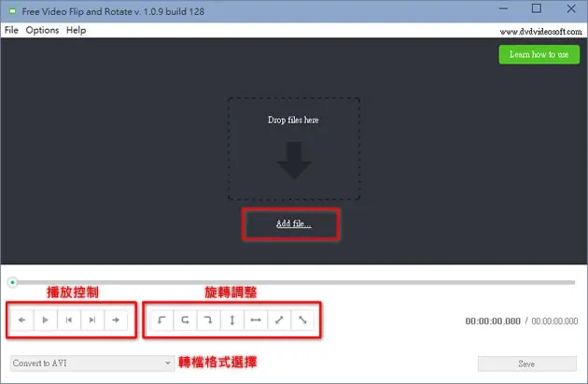
Task: Click the Add file... link
Action: 294,223
